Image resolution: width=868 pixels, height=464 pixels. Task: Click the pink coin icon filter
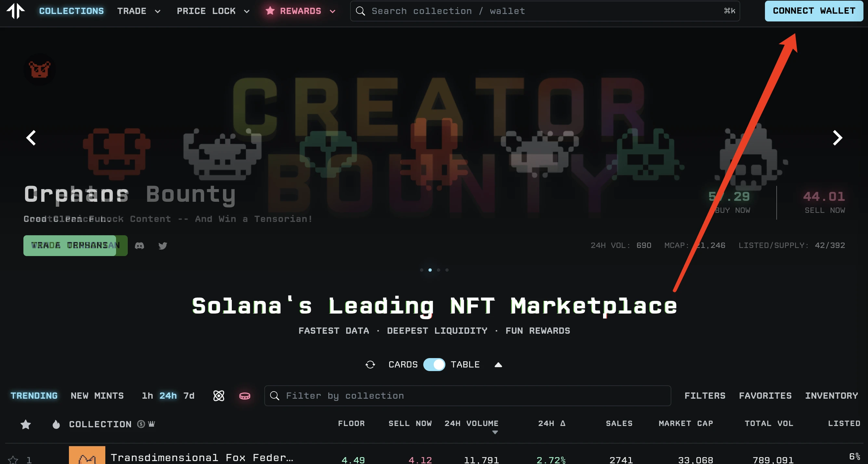coord(244,396)
